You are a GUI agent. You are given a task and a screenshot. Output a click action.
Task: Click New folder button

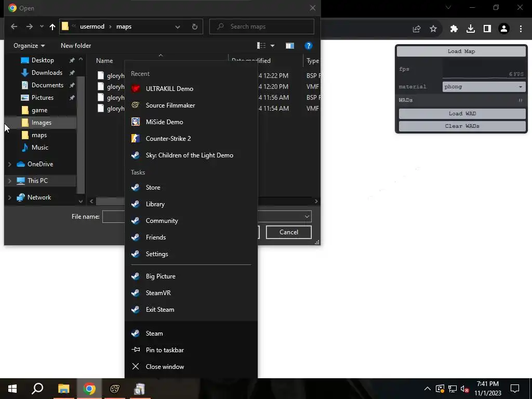click(76, 46)
